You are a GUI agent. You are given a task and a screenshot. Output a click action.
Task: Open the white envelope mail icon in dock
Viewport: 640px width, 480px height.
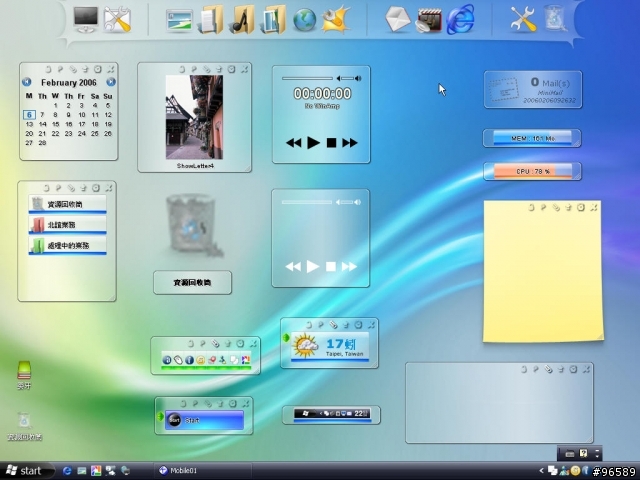[x=398, y=19]
